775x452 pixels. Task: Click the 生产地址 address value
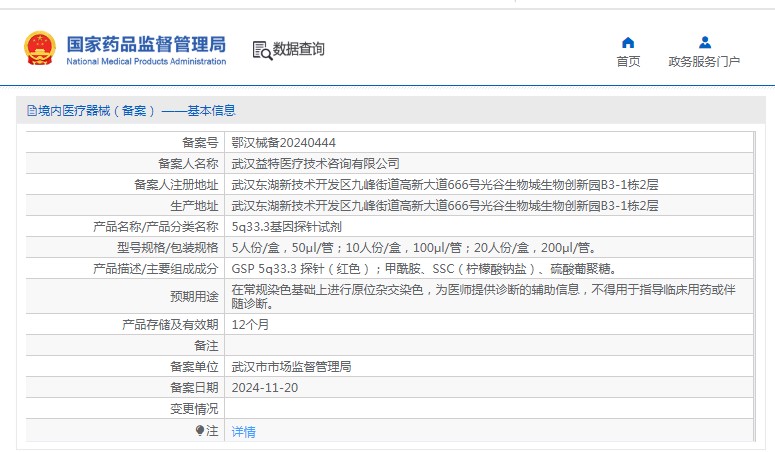pyautogui.click(x=445, y=205)
